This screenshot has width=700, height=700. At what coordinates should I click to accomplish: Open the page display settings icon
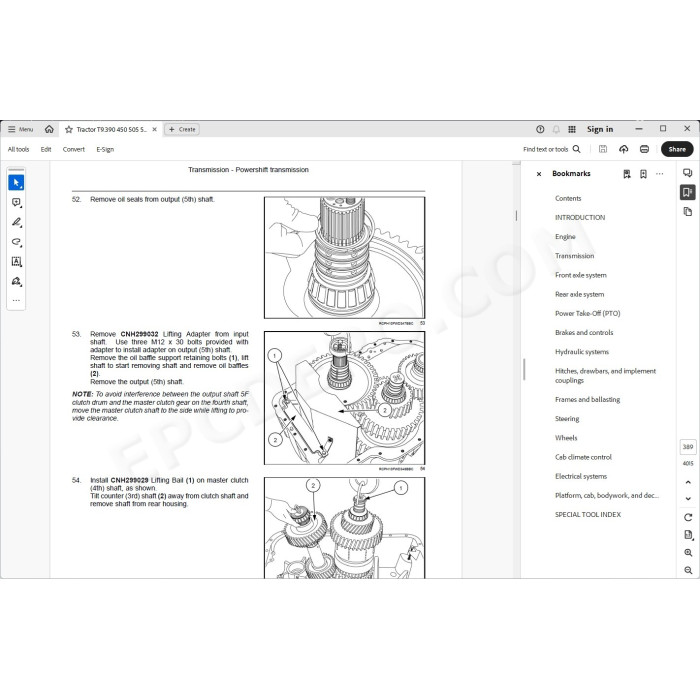click(688, 535)
